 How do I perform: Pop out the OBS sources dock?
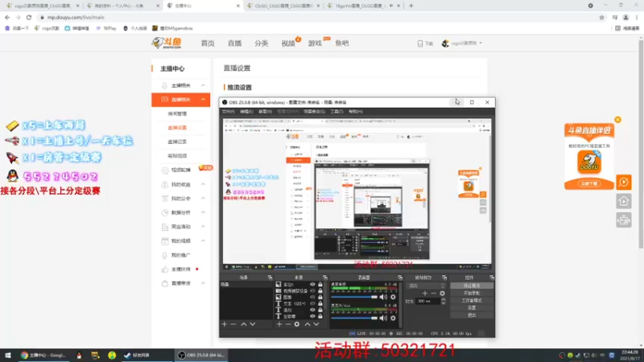coord(325,278)
